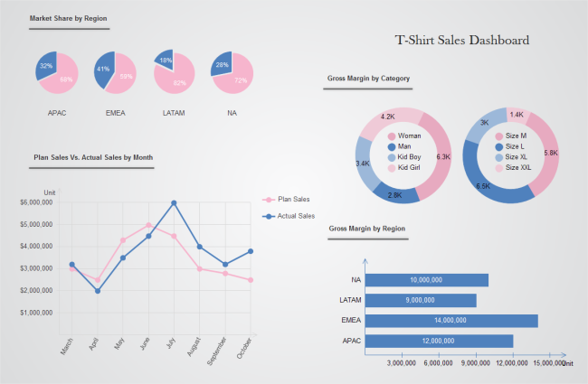
Task: Click the Plan Sales legend marker
Action: pyautogui.click(x=269, y=200)
